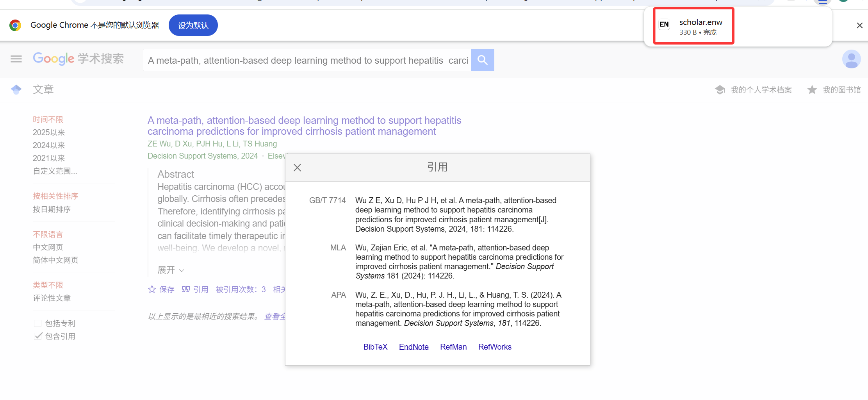Open the article title link about hepatitis carcinoma
This screenshot has height=400, width=868.
[304, 126]
